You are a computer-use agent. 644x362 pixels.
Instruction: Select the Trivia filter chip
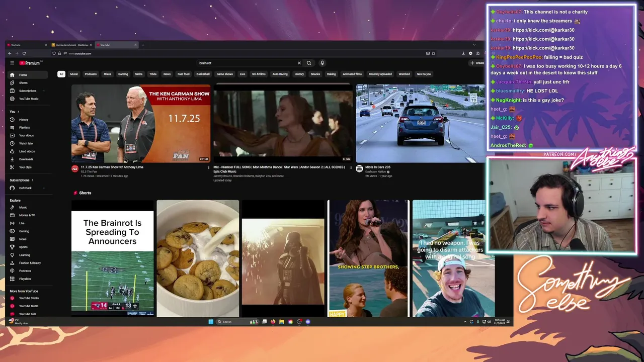click(x=153, y=74)
